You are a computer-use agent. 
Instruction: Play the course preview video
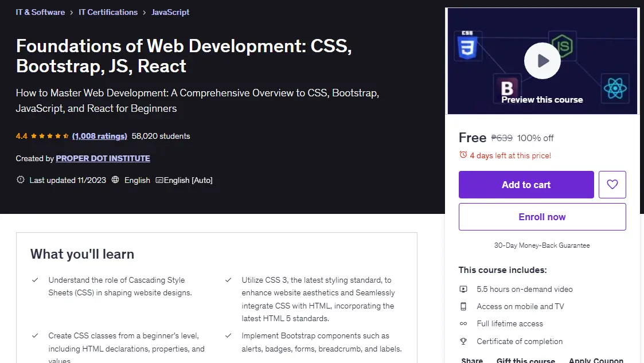click(x=542, y=61)
